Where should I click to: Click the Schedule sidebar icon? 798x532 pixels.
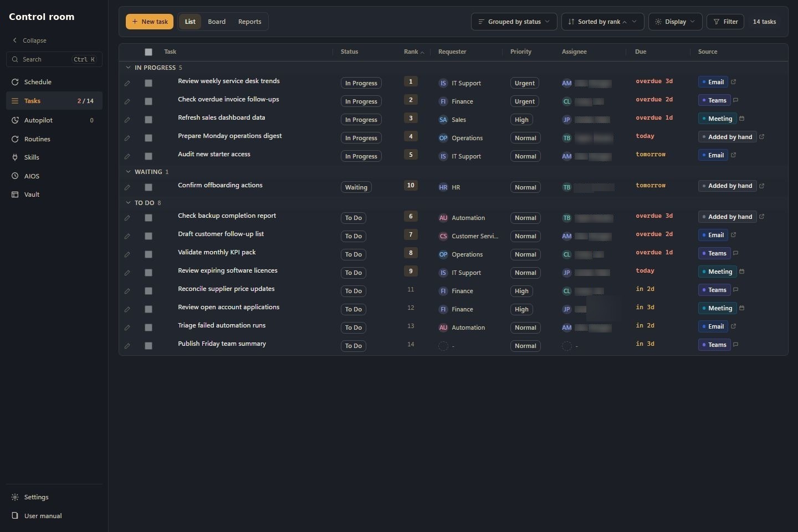15,82
